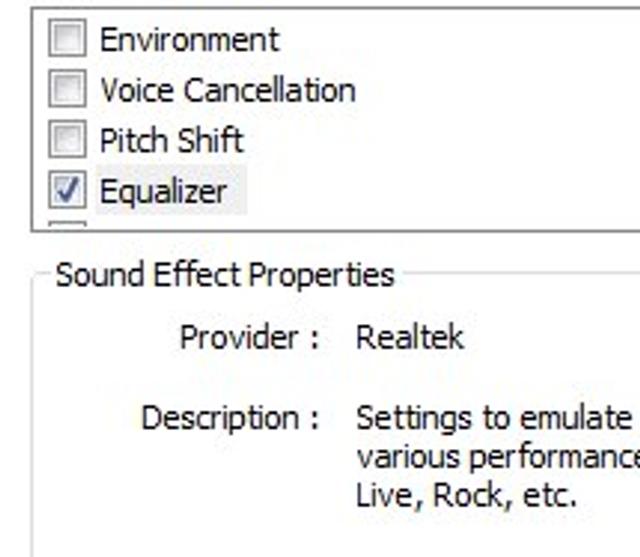Tick the Voice Cancellation checkbox

pos(67,90)
